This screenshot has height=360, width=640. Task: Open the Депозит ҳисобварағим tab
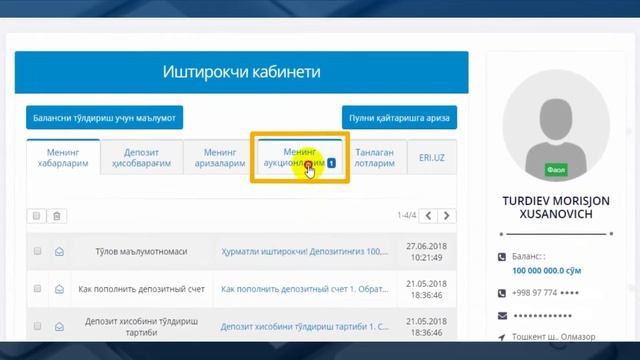(141, 158)
